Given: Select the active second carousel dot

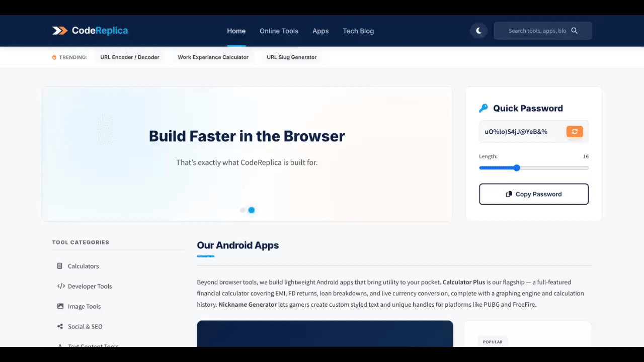Looking at the screenshot, I should click(x=252, y=210).
